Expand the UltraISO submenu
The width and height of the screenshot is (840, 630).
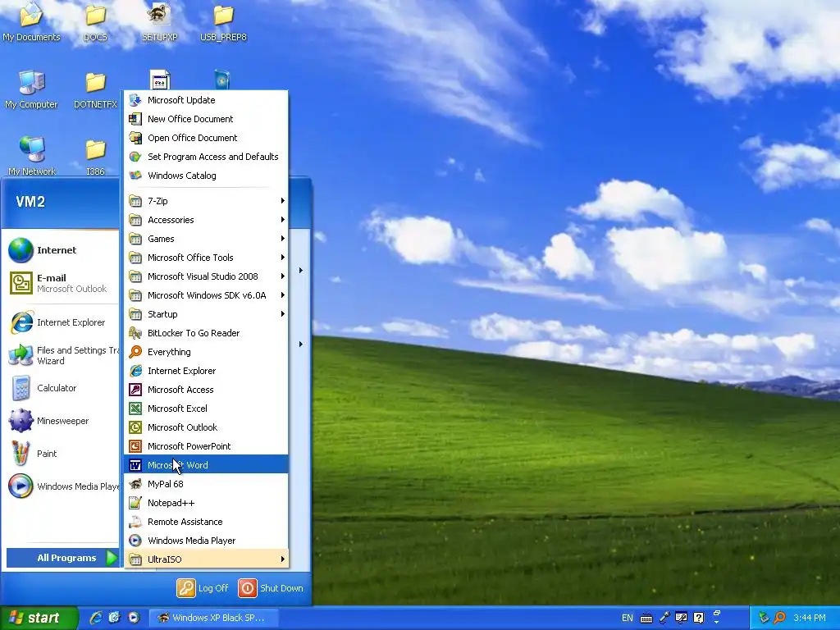point(206,559)
